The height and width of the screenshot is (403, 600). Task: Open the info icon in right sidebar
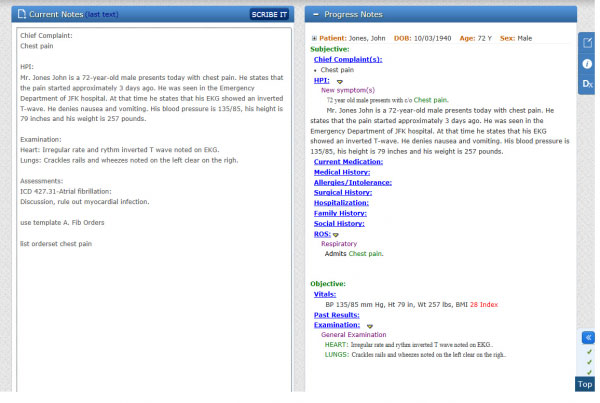coord(588,63)
